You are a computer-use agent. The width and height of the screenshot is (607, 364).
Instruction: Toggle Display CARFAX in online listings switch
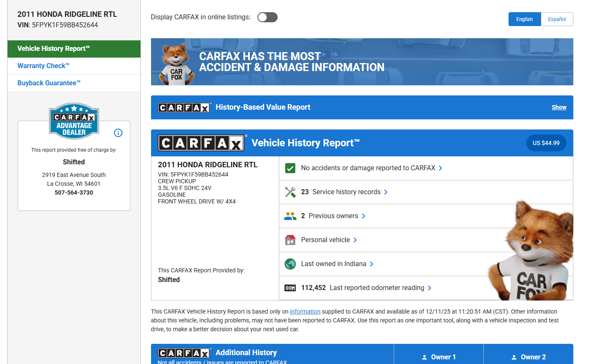[268, 17]
